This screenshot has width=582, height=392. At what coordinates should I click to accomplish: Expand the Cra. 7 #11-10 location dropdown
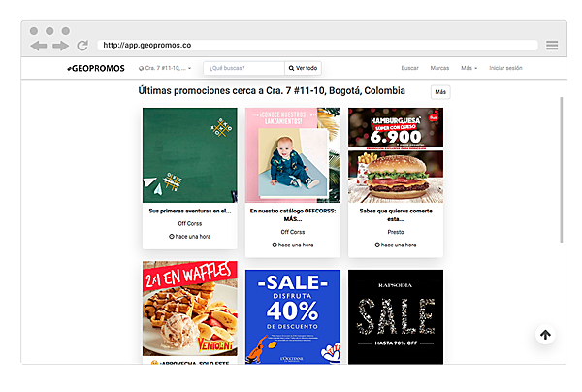[x=165, y=68]
